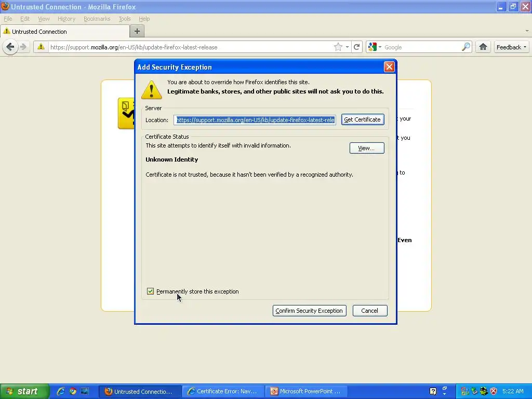Click the browser Back arrow button
Screen dimensions: 532x399
coord(10,47)
